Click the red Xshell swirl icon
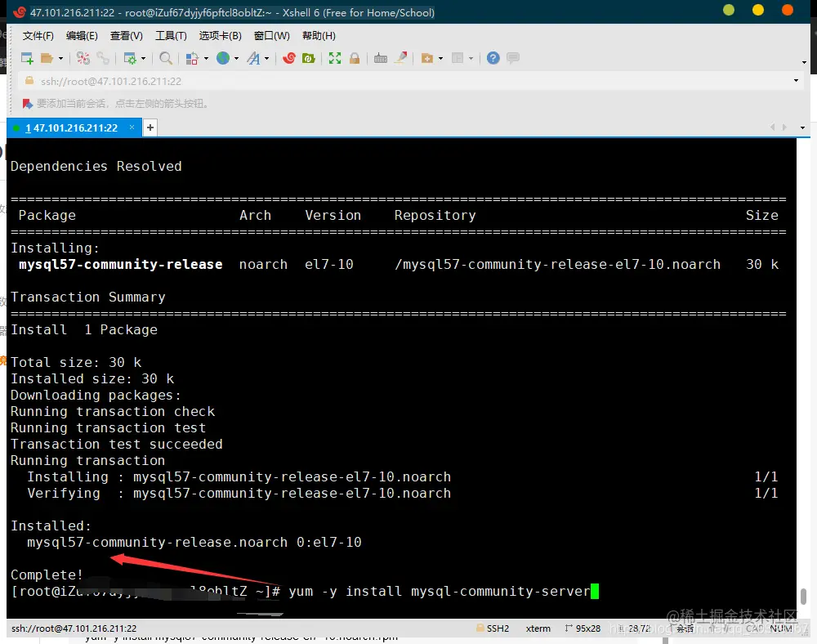Image resolution: width=817 pixels, height=644 pixels. point(289,58)
